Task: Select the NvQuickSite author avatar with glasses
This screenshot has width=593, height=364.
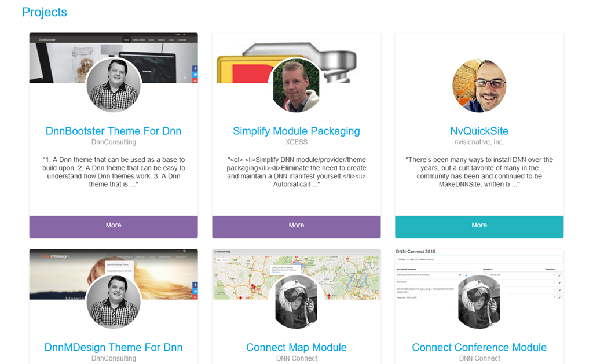Action: coord(479,86)
